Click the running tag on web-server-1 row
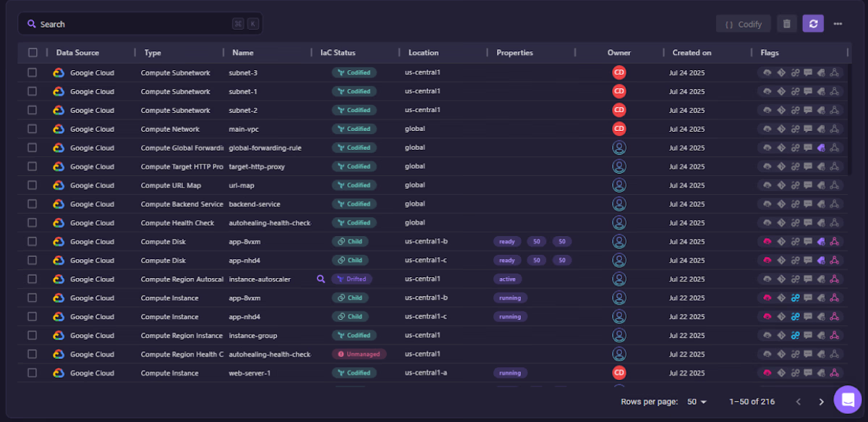This screenshot has width=868, height=422. [x=510, y=373]
